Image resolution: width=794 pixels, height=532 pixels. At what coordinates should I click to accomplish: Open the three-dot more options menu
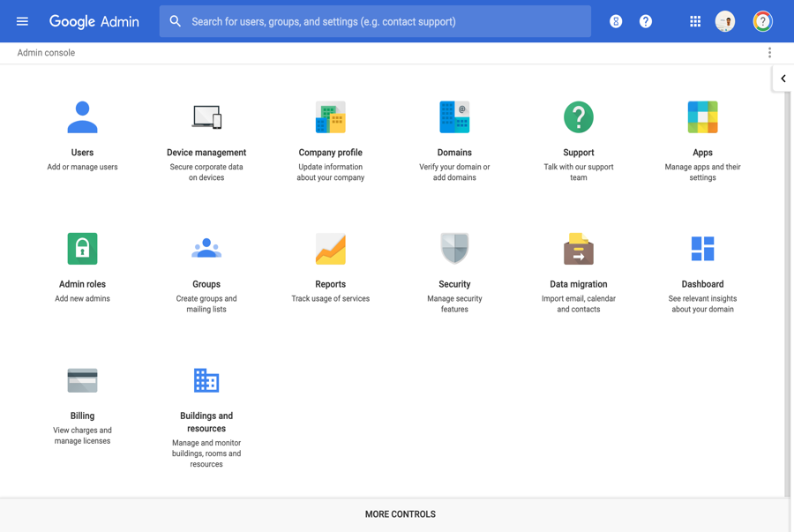coord(769,53)
